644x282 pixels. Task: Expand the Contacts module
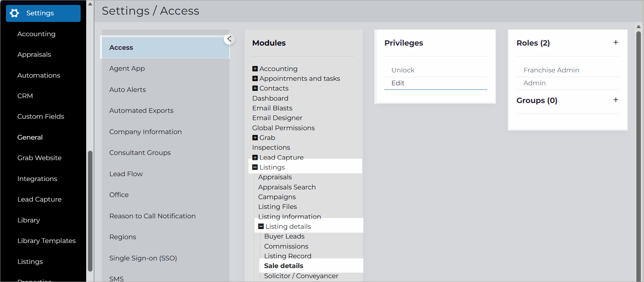tap(255, 88)
